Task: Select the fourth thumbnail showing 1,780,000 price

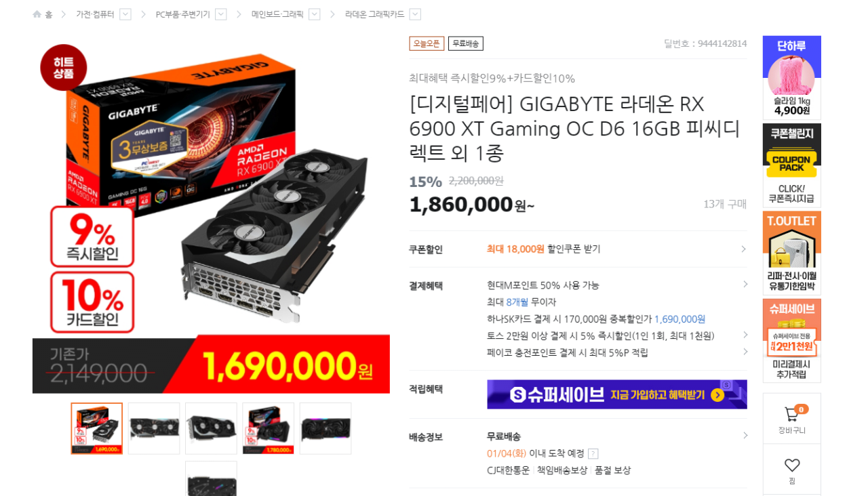Action: click(x=268, y=428)
